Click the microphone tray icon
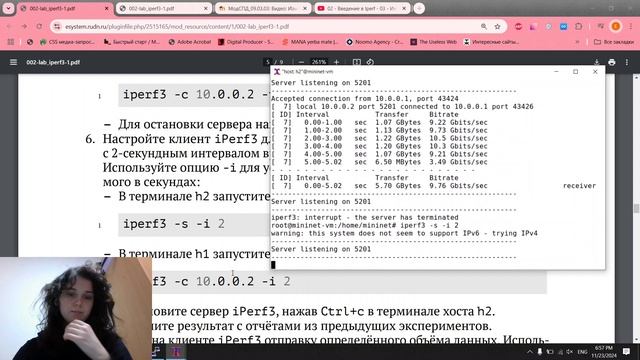Viewport: 640px width, 360px height. click(x=540, y=351)
